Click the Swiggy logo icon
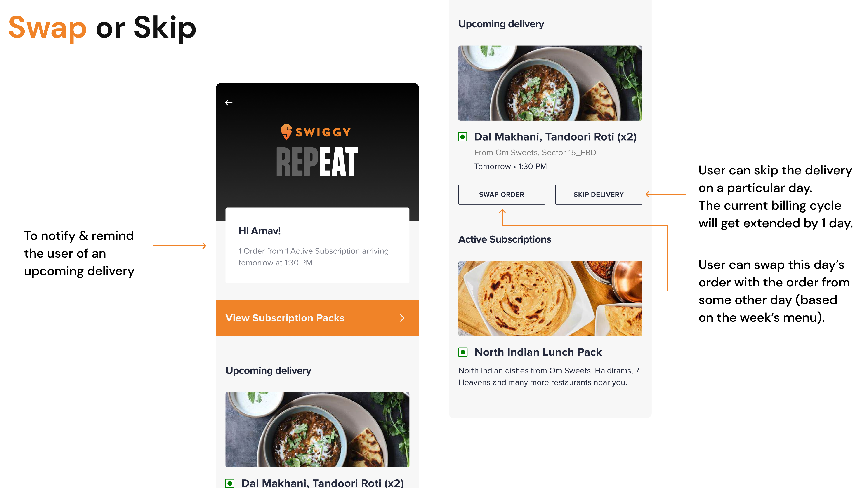 (286, 132)
